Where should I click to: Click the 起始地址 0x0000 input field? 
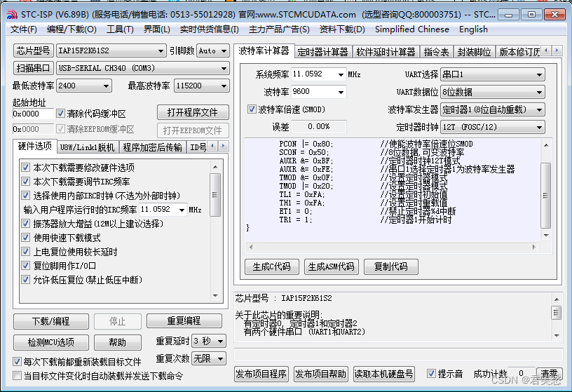[x=33, y=114]
